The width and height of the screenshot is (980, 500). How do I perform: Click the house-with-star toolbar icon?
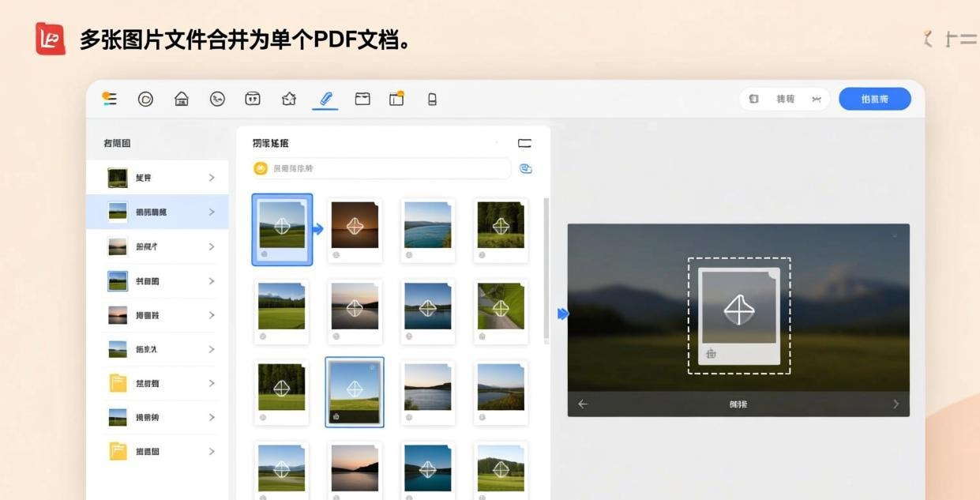(289, 99)
